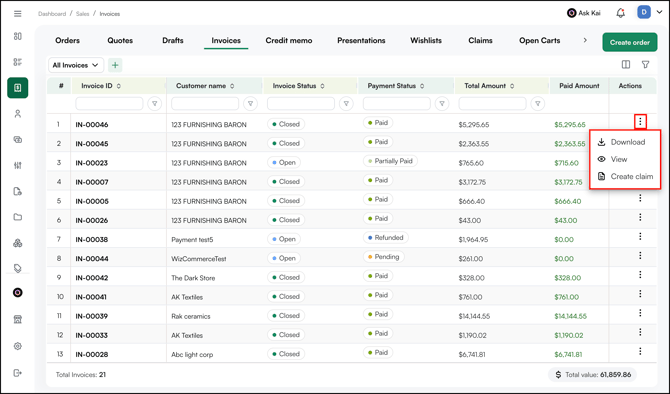Open the column layout icon

coord(626,65)
